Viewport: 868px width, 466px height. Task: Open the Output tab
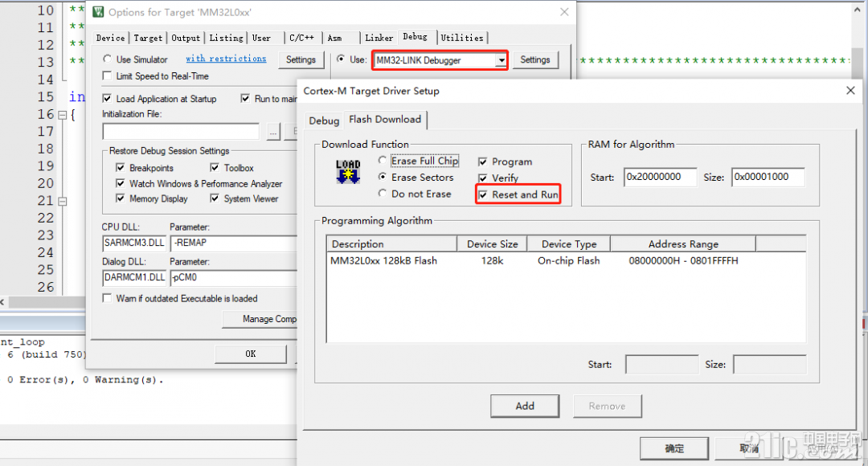coord(186,38)
